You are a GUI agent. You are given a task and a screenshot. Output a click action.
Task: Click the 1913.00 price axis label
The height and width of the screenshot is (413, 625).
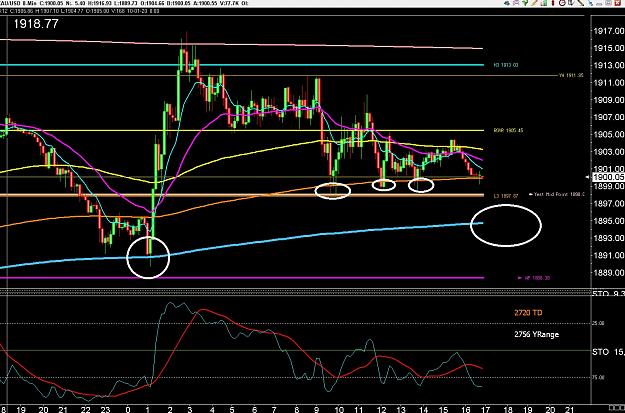click(609, 65)
